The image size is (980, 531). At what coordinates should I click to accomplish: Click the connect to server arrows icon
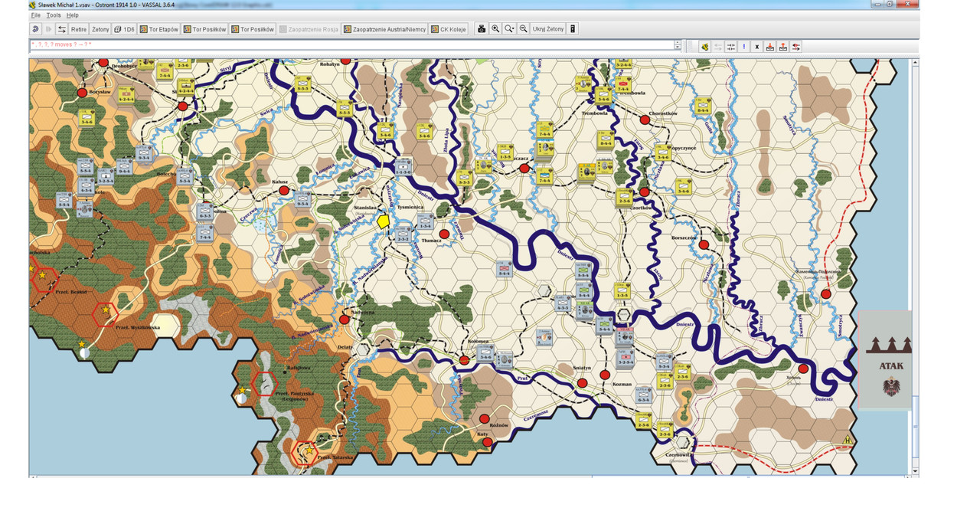61,29
